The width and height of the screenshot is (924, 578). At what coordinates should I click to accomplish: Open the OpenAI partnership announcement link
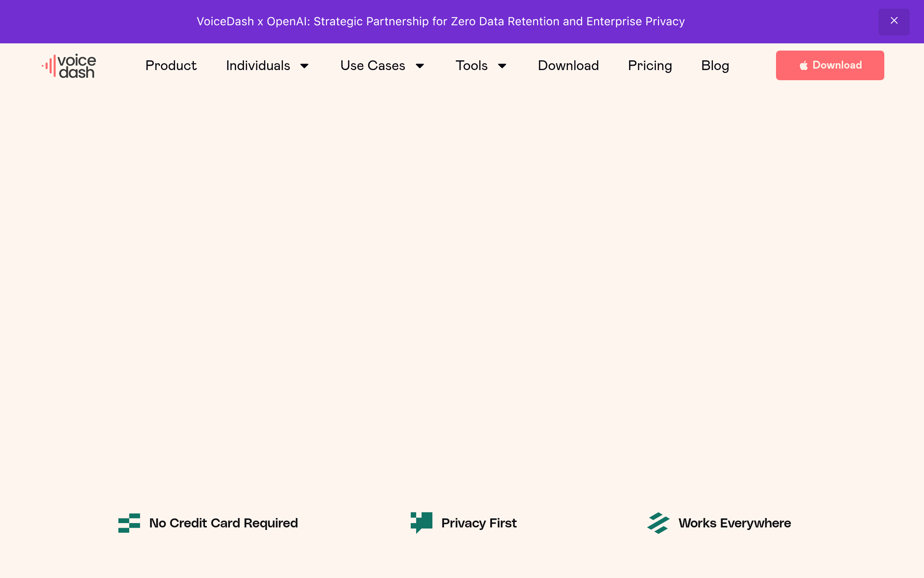pos(441,21)
